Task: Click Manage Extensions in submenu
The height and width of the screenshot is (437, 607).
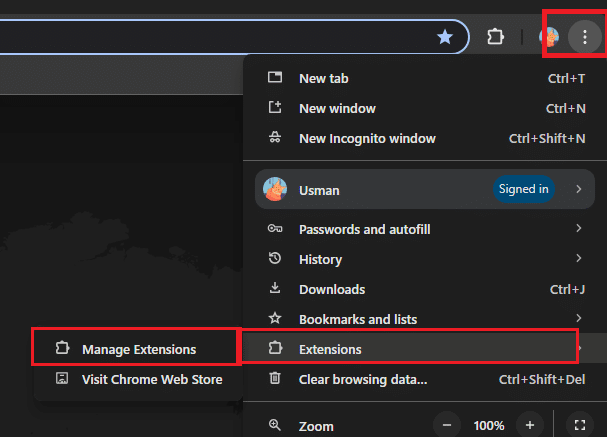Action: pos(138,349)
